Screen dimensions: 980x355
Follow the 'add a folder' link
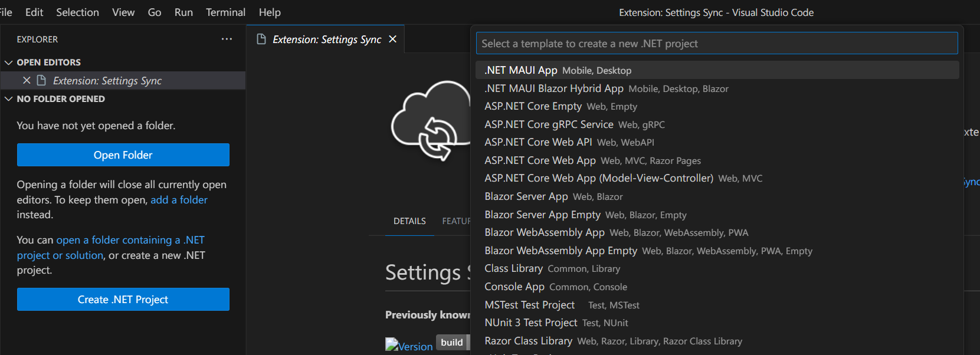[179, 200]
